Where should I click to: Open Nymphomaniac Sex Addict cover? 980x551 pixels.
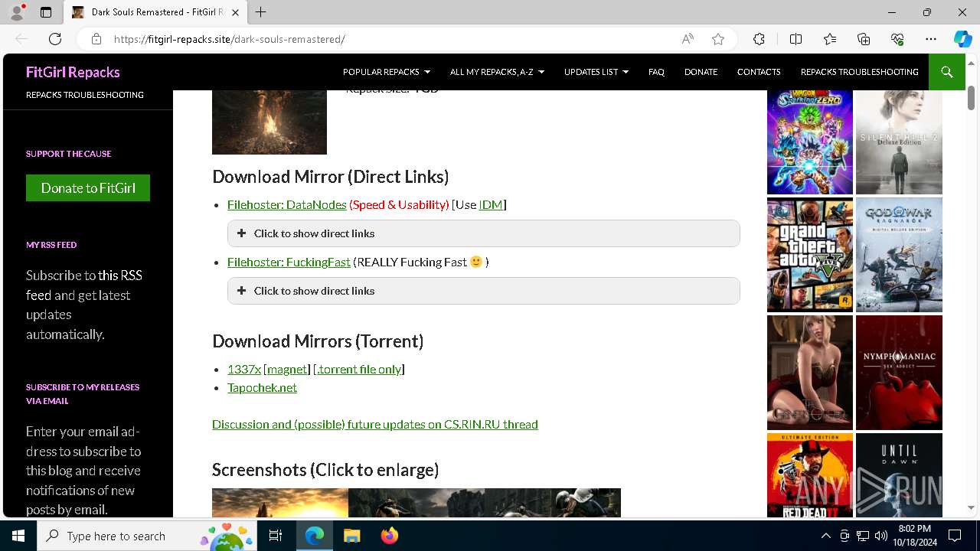tap(899, 373)
